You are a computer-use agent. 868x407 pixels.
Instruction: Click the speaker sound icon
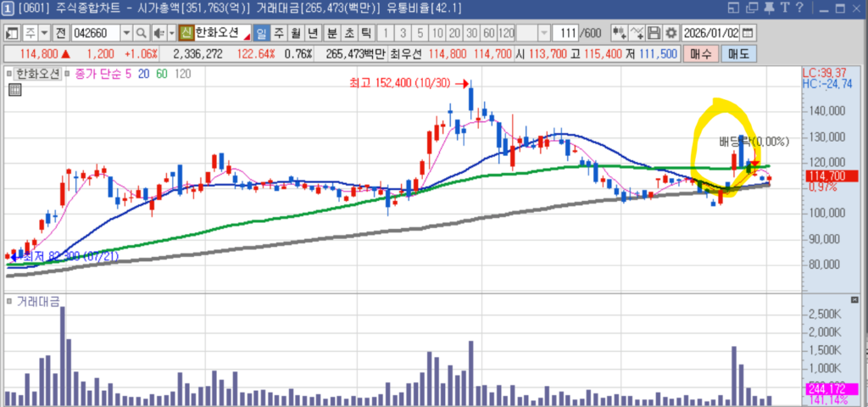[x=158, y=33]
